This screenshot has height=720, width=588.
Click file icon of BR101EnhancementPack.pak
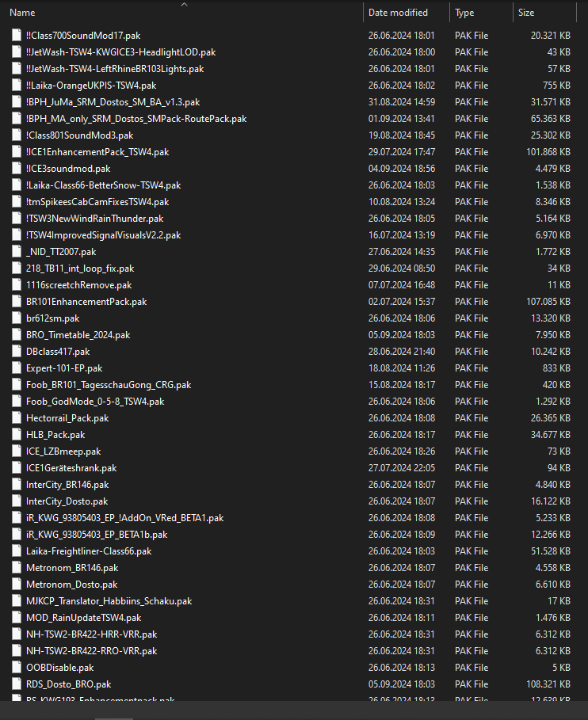pos(17,302)
